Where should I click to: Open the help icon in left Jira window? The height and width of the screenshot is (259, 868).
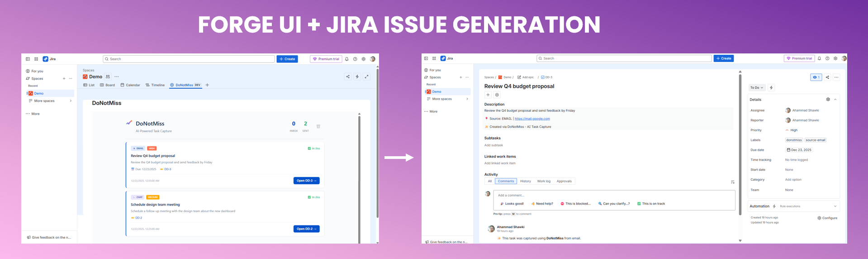355,59
